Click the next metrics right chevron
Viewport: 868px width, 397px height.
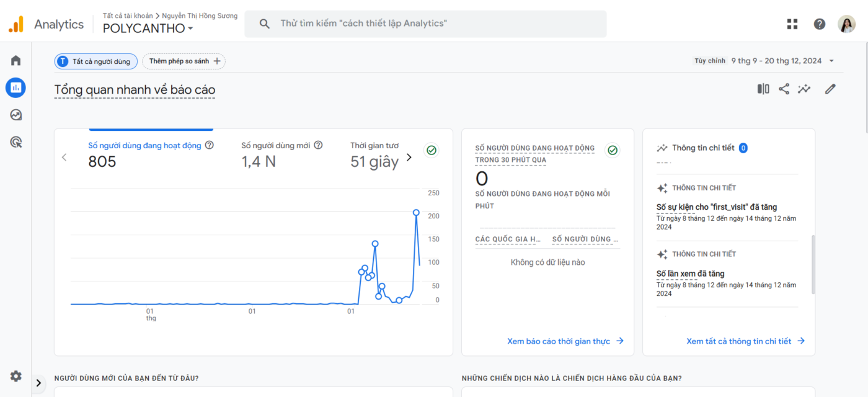pos(409,157)
